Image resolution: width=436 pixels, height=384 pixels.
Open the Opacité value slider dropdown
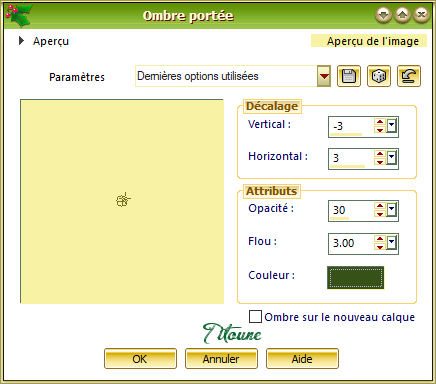(392, 210)
